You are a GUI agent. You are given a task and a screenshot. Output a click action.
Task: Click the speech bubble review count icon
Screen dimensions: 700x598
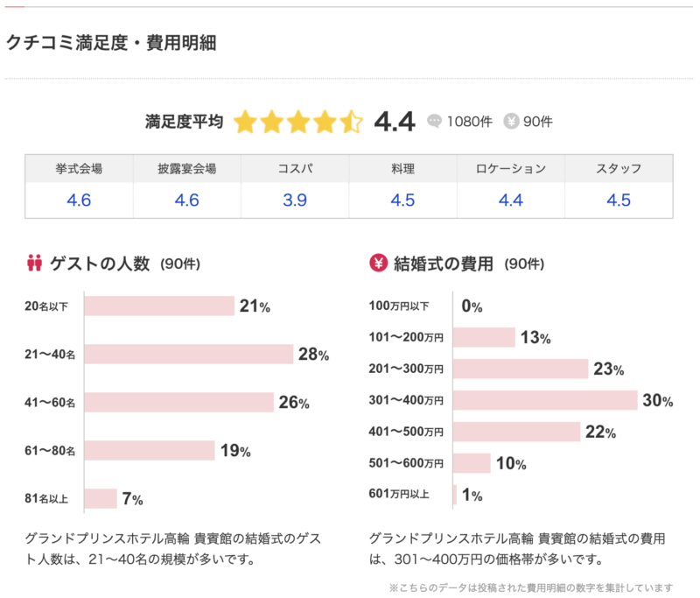435,122
